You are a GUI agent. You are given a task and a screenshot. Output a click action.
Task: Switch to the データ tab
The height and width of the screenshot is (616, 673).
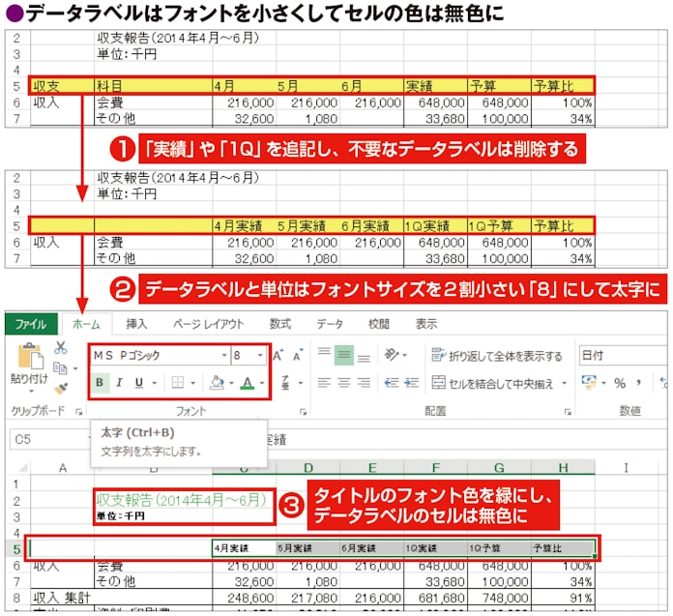330,324
